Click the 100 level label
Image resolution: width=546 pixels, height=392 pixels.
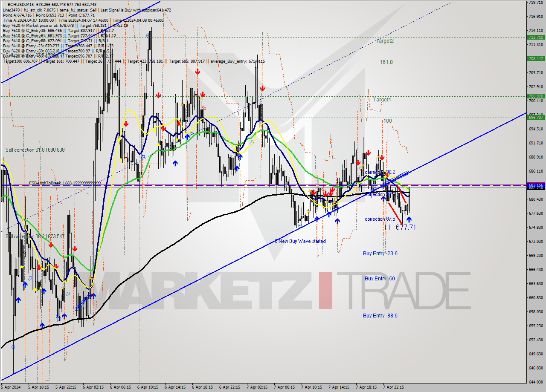(387, 121)
